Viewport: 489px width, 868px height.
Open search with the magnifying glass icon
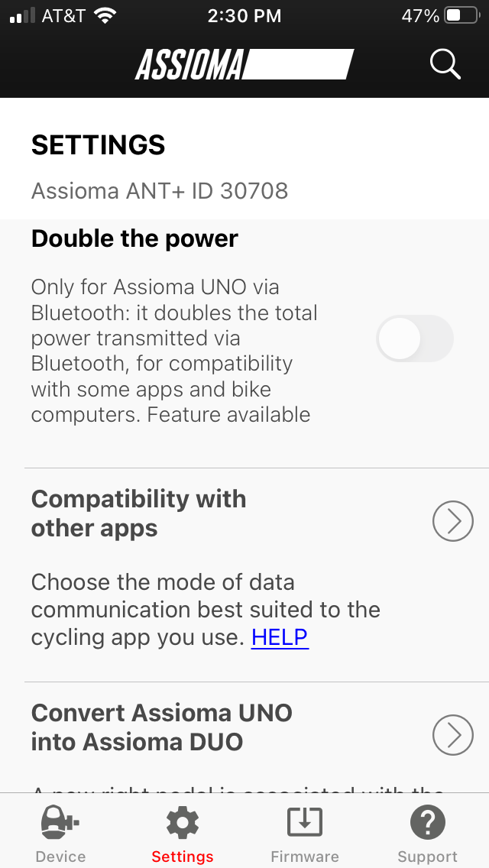[445, 65]
